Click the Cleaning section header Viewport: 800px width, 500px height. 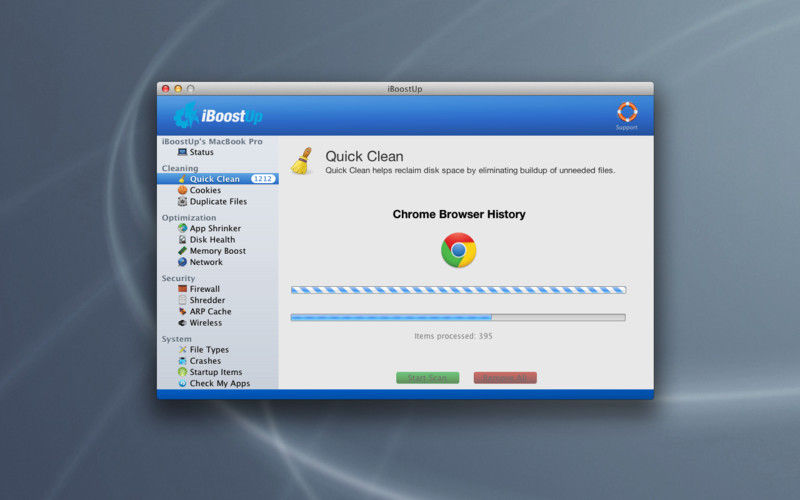[180, 168]
